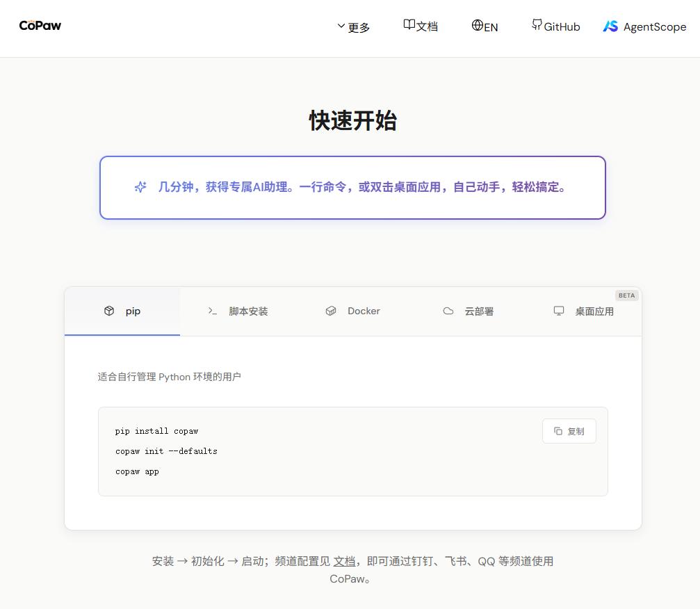
Task: Click the cloud icon on 云部署 tab
Action: point(448,311)
